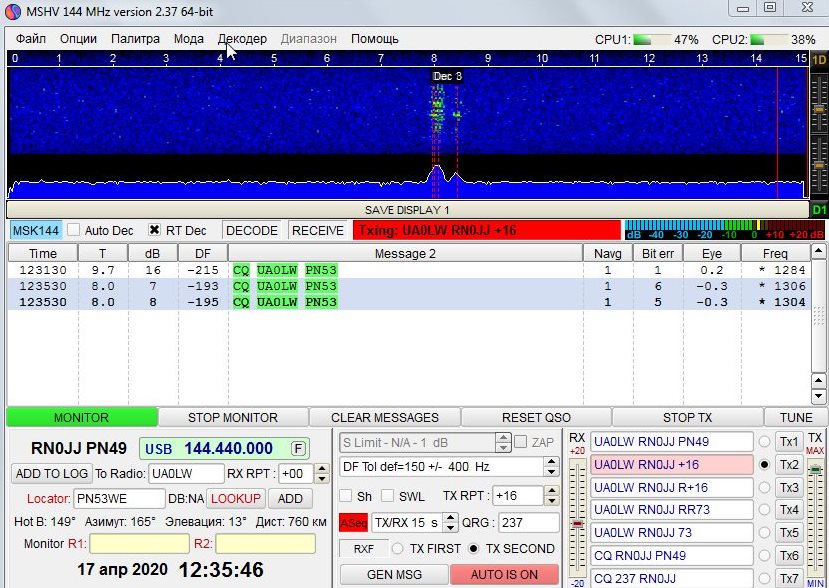This screenshot has height=588, width=829.
Task: Click the Tx2 button
Action: 789,464
